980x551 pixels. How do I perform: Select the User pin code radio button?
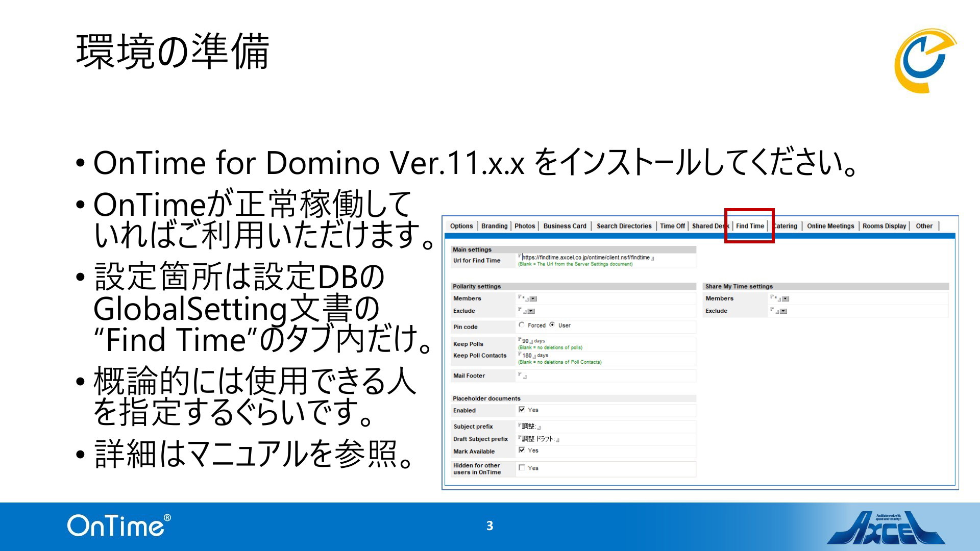pos(552,325)
